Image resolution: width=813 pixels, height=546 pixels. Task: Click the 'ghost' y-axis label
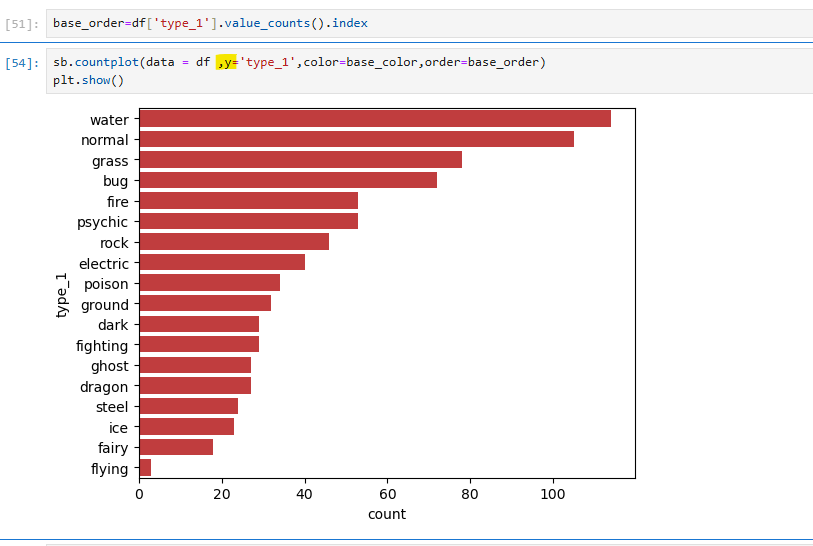point(109,366)
